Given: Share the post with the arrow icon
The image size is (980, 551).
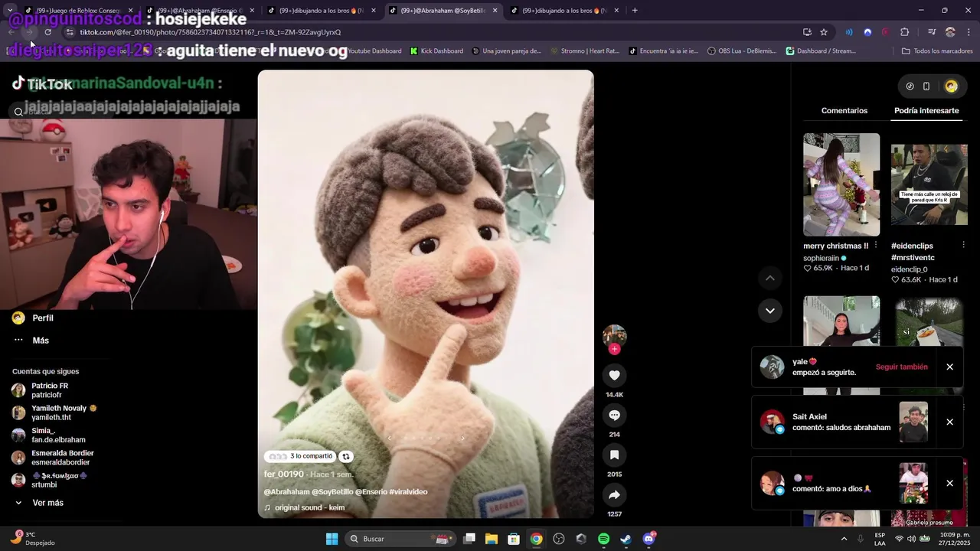Looking at the screenshot, I should (x=614, y=494).
